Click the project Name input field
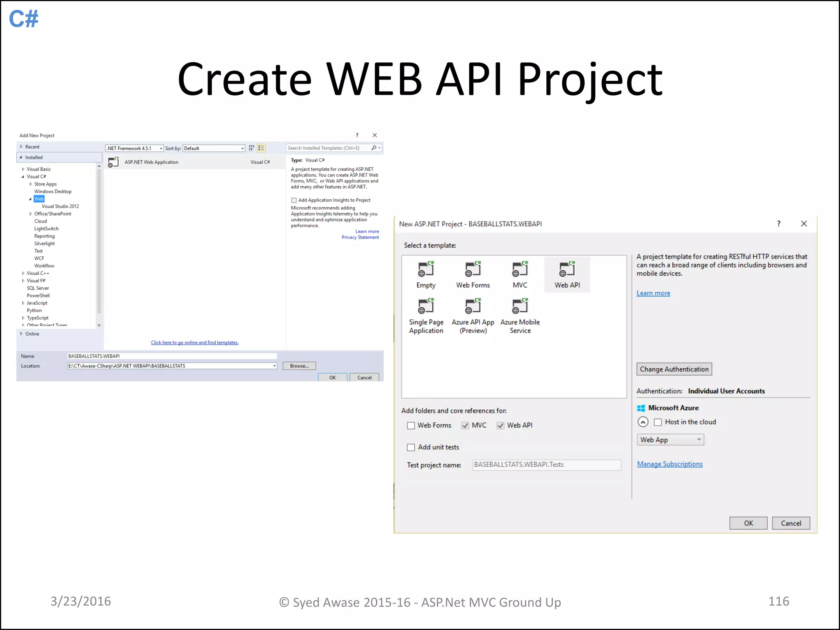The image size is (840, 630). (172, 356)
